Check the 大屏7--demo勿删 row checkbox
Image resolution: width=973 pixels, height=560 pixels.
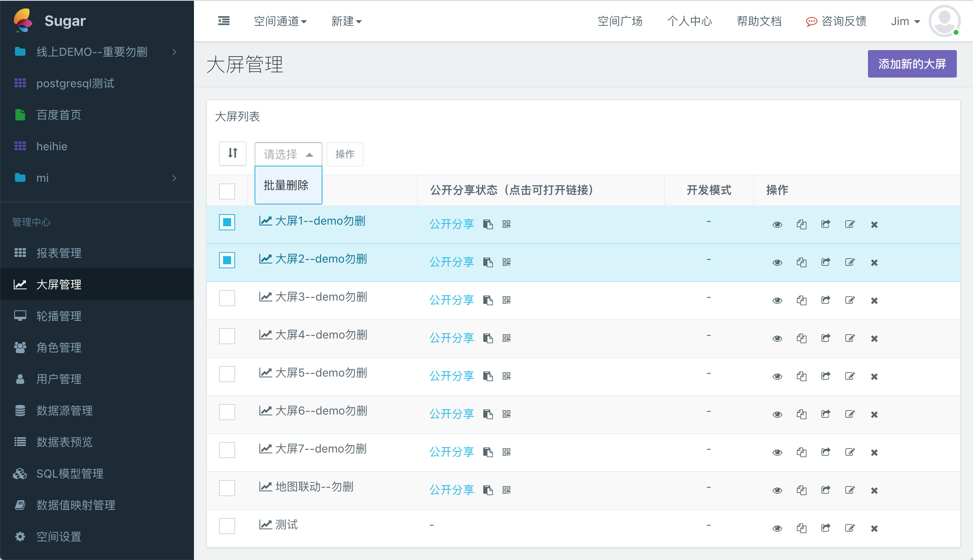tap(227, 450)
